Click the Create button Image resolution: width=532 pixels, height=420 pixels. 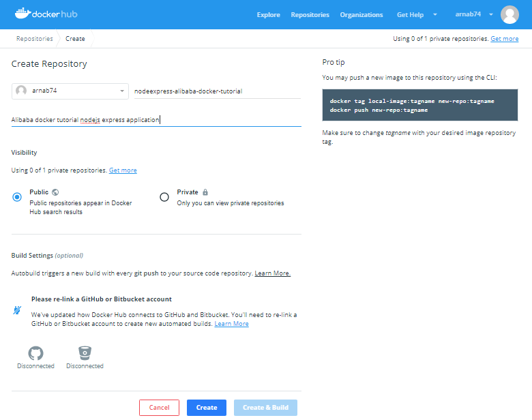point(207,408)
